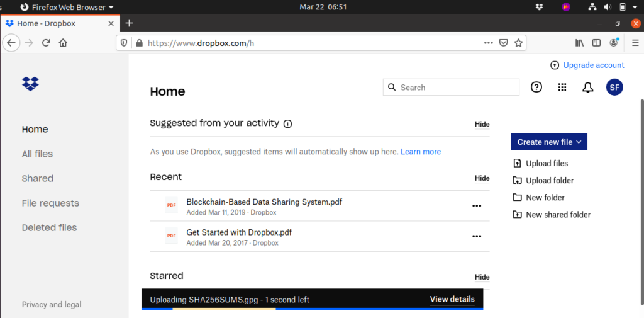Open the network status icon in top bar
This screenshot has height=318, width=644.
point(592,7)
